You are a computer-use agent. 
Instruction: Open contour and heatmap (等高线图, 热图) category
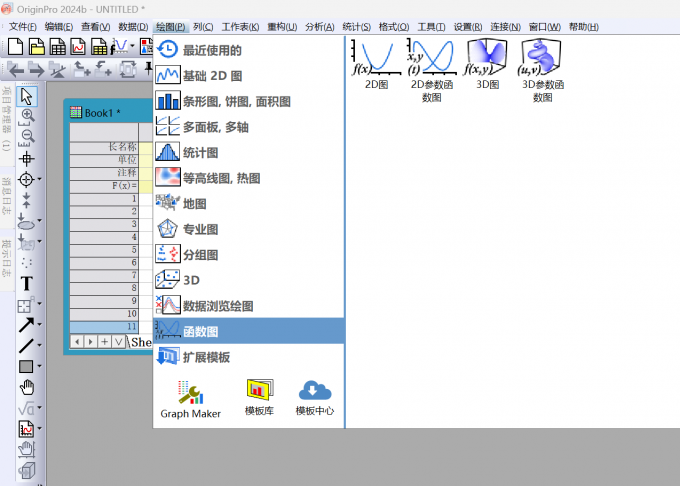coord(249,178)
